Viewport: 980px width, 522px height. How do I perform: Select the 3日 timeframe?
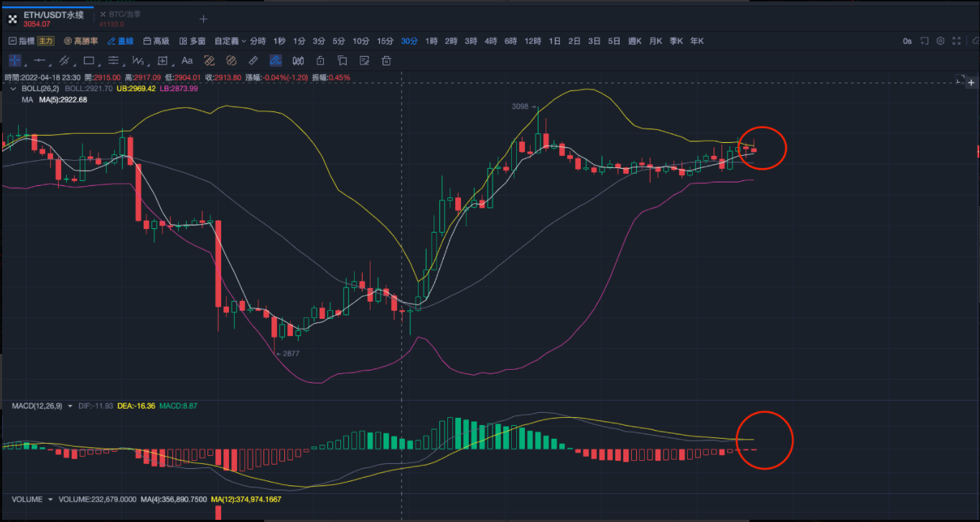tap(594, 41)
